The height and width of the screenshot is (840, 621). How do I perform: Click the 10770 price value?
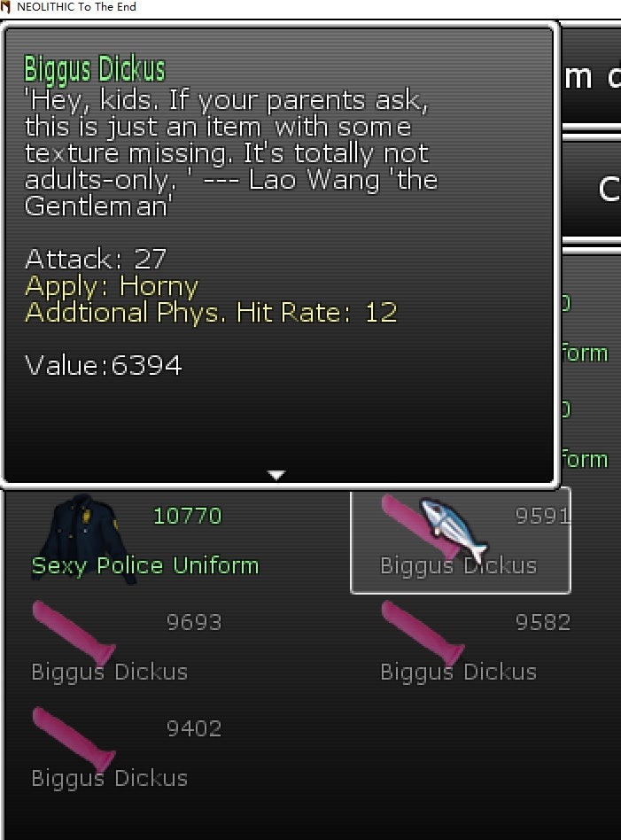188,516
